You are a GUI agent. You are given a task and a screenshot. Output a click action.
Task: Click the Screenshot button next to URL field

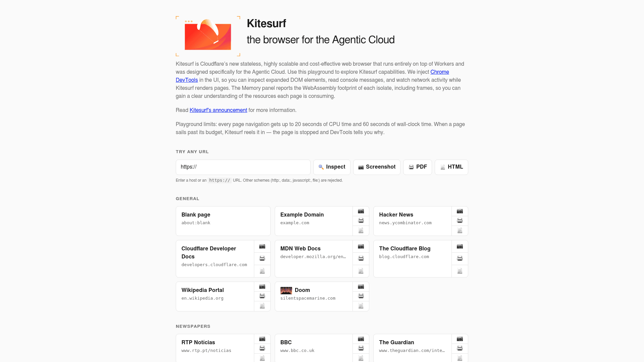pyautogui.click(x=377, y=167)
